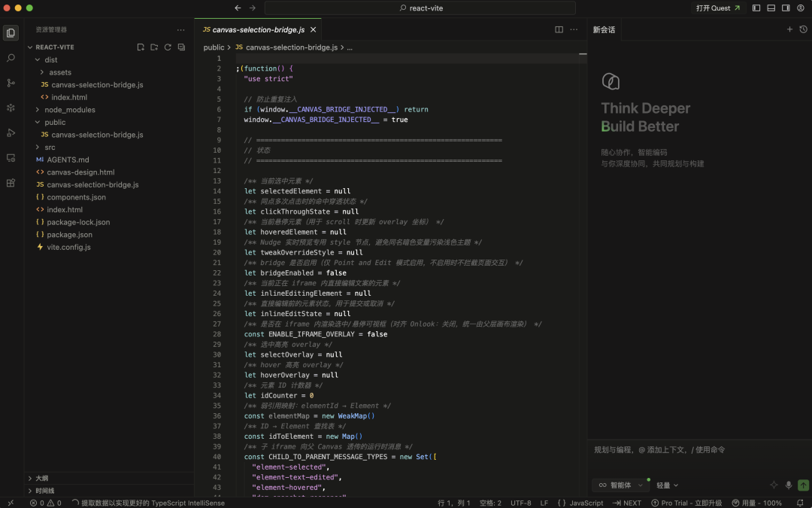The height and width of the screenshot is (508, 812).
Task: Refresh the explorer file tree
Action: (168, 47)
